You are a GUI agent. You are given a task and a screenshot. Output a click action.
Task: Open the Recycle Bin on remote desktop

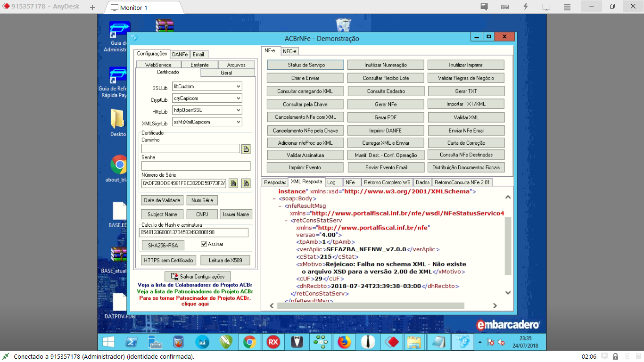343,26
